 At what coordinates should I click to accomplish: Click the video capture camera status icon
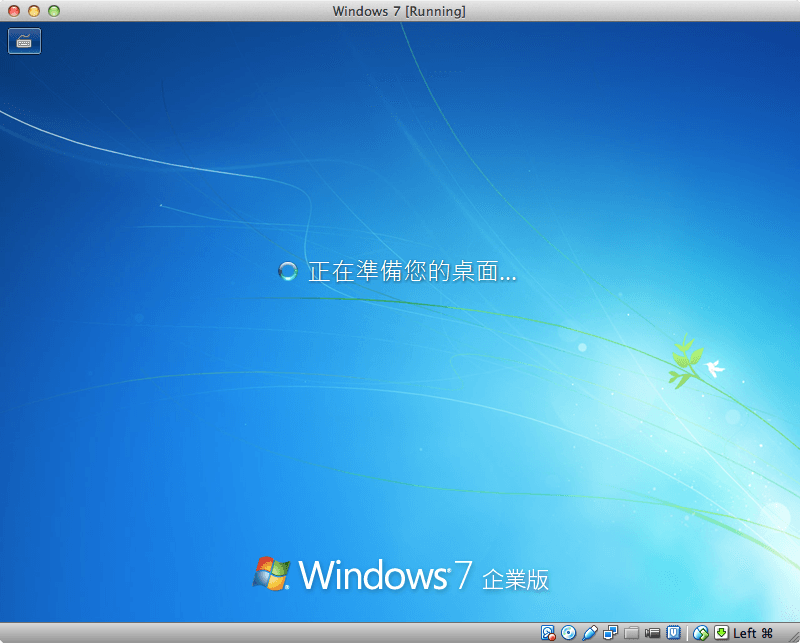(651, 632)
